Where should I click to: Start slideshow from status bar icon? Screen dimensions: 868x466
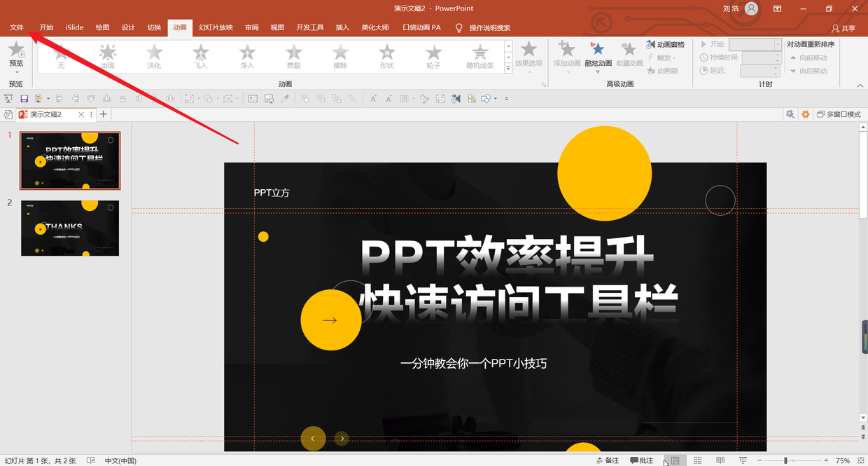coord(743,460)
